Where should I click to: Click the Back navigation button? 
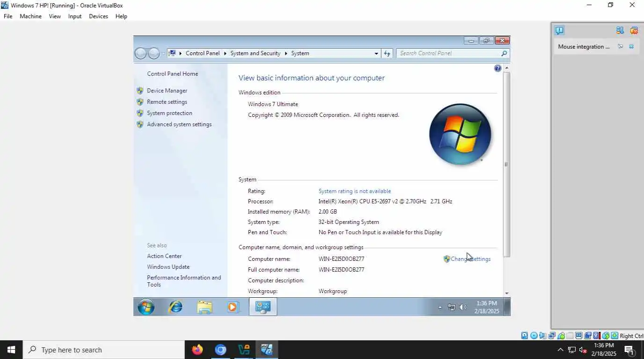tap(140, 53)
